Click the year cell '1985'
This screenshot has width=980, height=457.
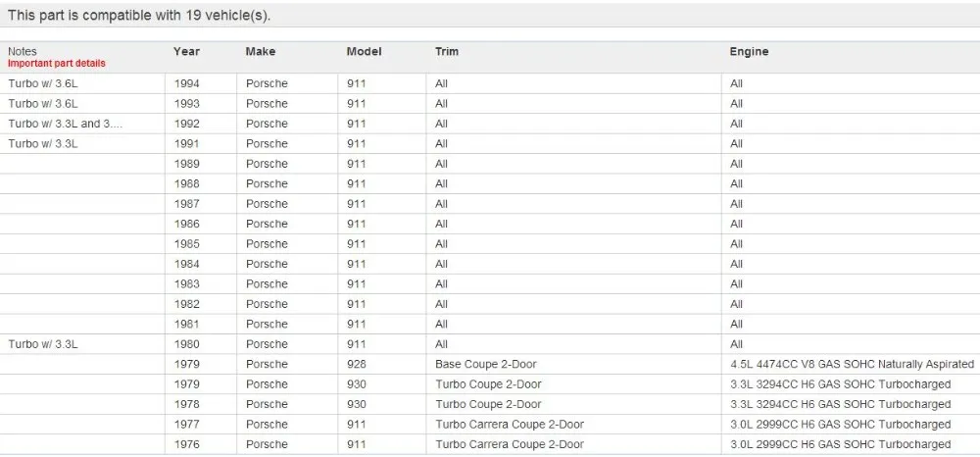click(186, 244)
